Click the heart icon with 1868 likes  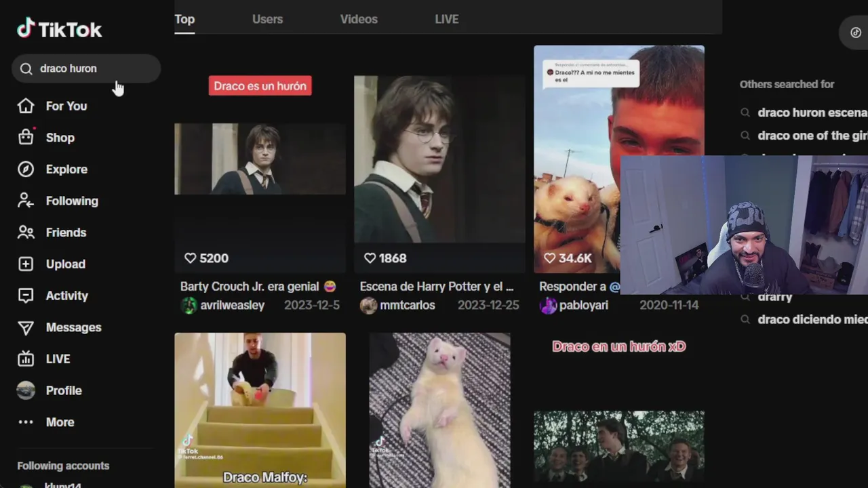[370, 258]
